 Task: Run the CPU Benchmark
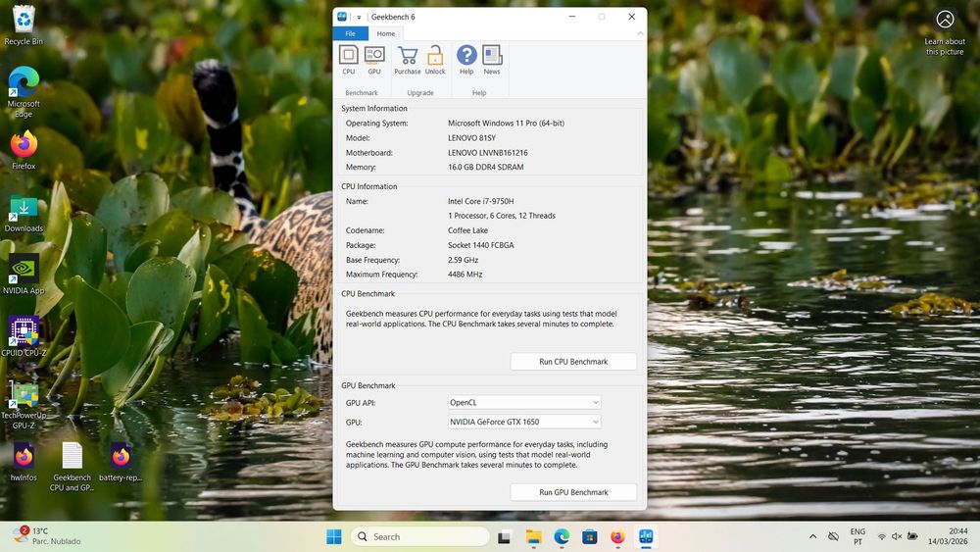pyautogui.click(x=573, y=362)
